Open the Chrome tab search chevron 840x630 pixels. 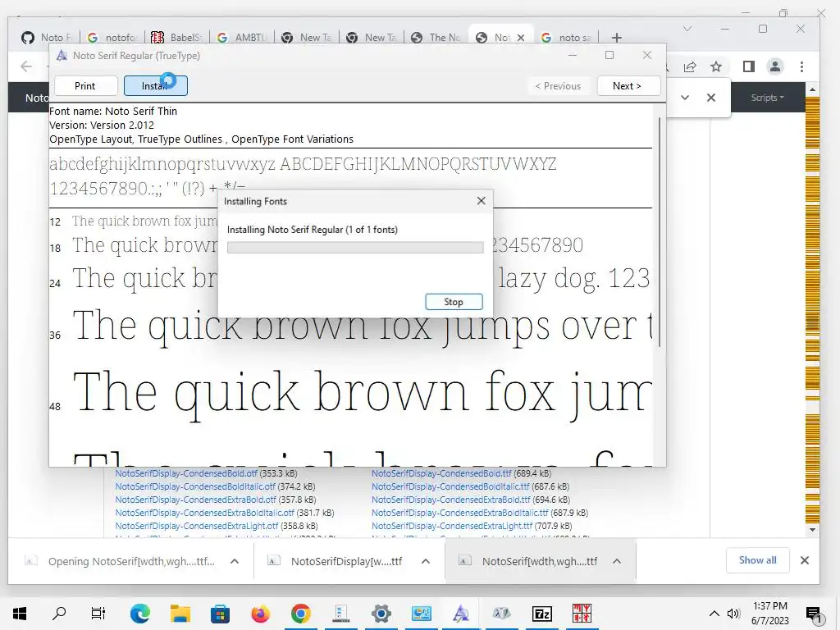(x=687, y=29)
